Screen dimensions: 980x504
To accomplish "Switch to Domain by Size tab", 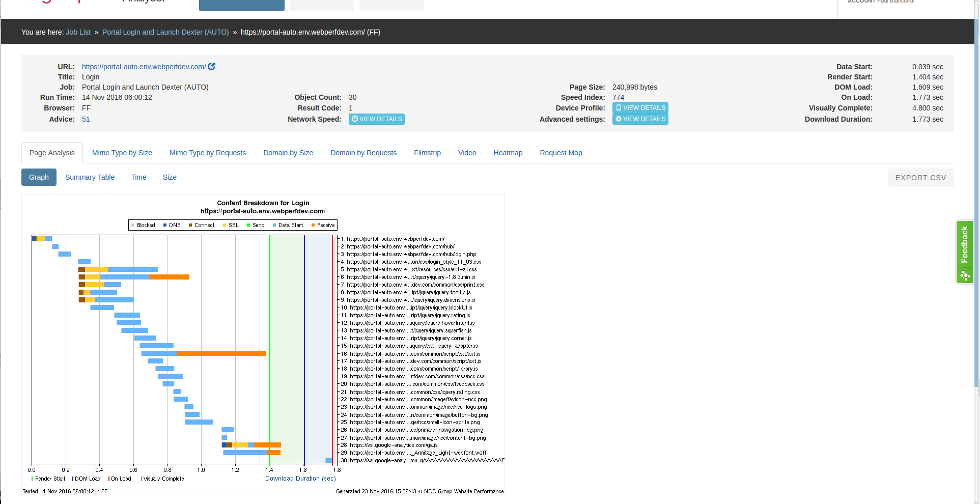I will [x=288, y=153].
